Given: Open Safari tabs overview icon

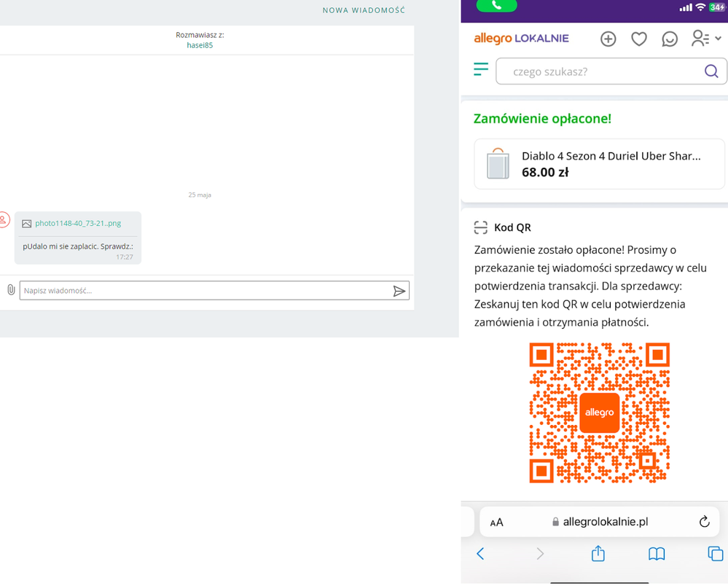Looking at the screenshot, I should [715, 553].
